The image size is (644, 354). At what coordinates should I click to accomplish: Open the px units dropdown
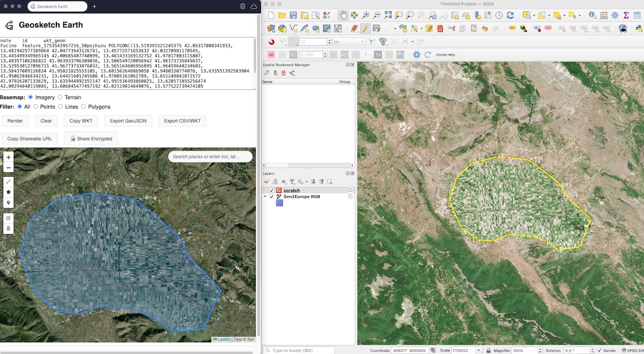(x=348, y=41)
